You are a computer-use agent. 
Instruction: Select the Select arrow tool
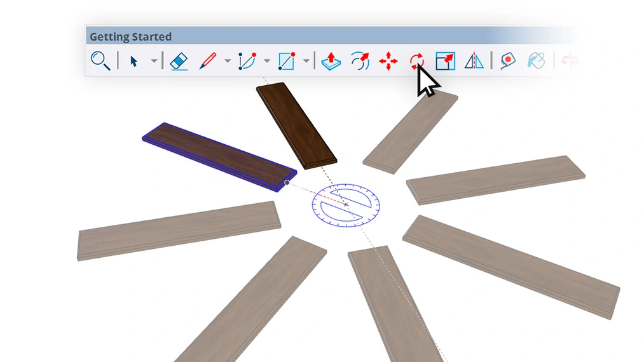[134, 61]
